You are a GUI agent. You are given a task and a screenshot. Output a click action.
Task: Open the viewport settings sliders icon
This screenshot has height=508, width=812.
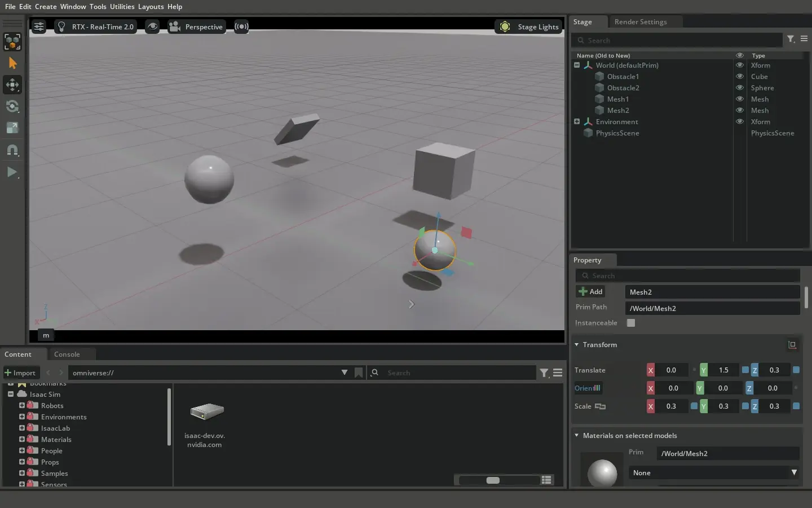[x=39, y=27]
